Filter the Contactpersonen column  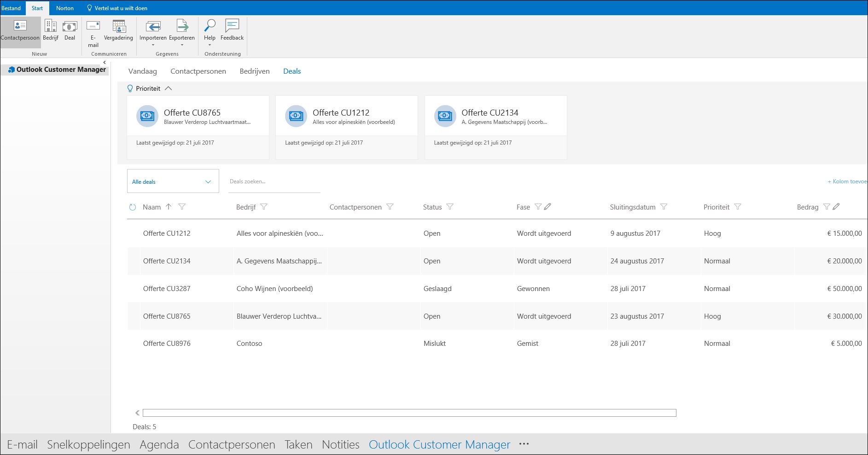click(x=390, y=207)
